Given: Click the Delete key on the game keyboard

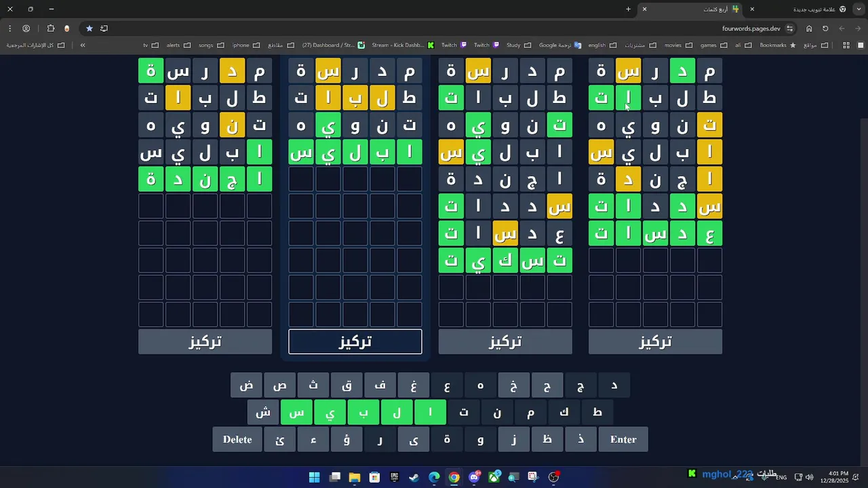Looking at the screenshot, I should coord(237,439).
